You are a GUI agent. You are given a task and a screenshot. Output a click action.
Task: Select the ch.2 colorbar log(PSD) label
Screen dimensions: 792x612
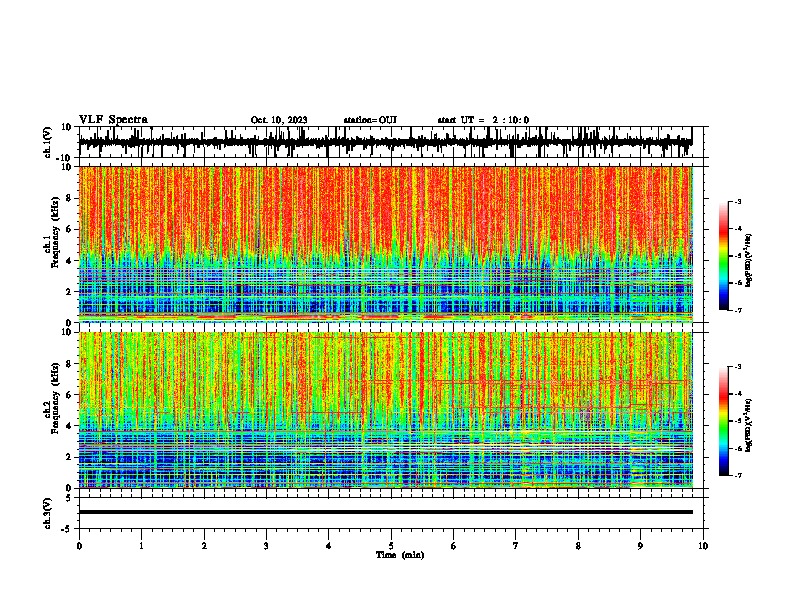pyautogui.click(x=749, y=425)
